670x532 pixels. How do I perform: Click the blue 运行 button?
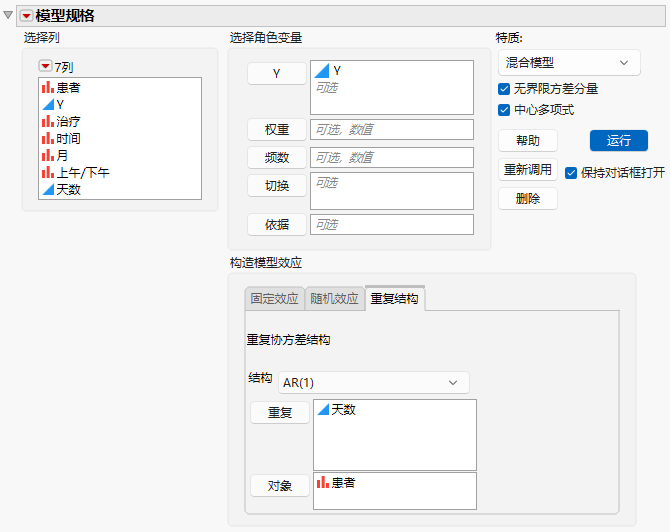tap(619, 141)
